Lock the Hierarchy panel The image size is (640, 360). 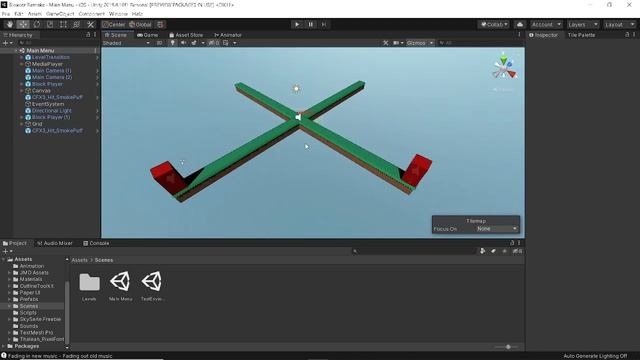[88, 35]
